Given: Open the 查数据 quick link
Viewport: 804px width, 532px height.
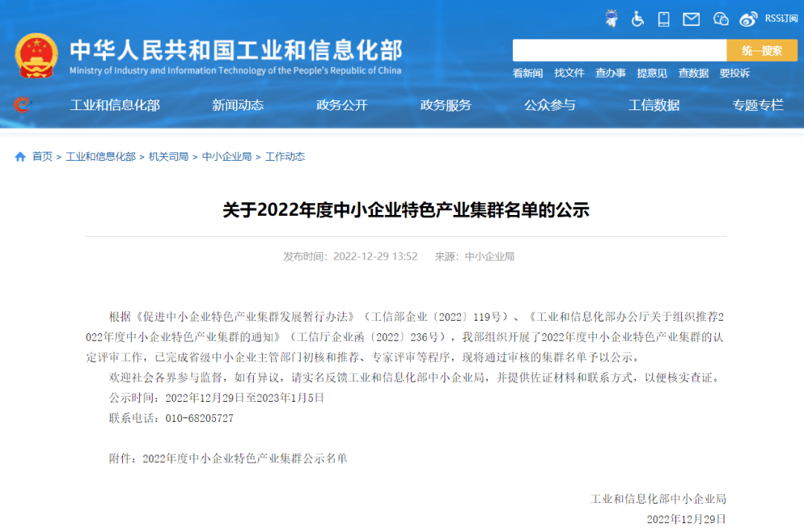Looking at the screenshot, I should click(x=693, y=74).
